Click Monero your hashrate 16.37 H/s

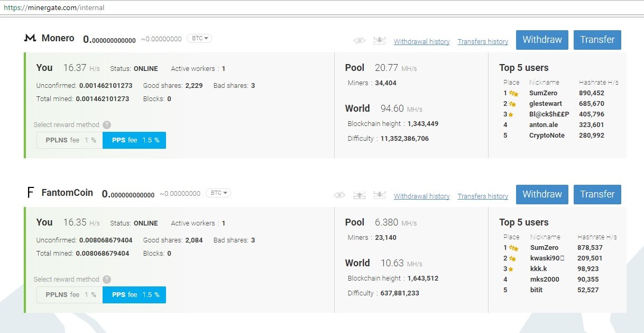(81, 68)
